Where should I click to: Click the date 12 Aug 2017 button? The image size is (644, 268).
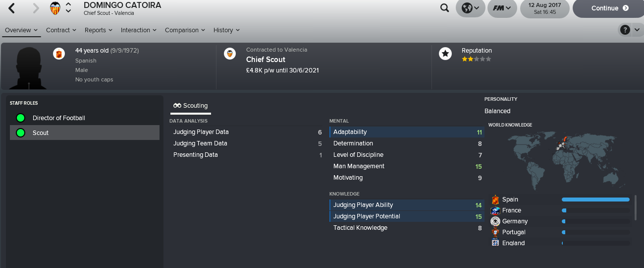click(x=544, y=8)
